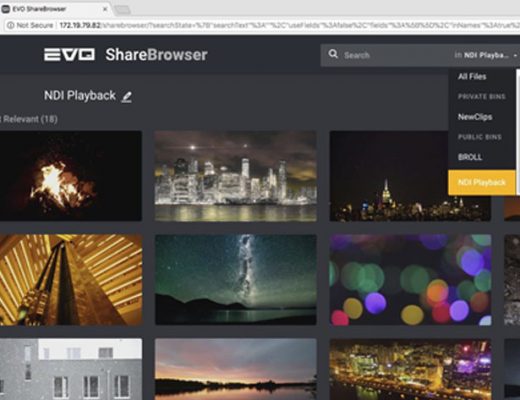The width and height of the screenshot is (520, 400).
Task: Click the Not Secure info icon
Action: point(11,25)
